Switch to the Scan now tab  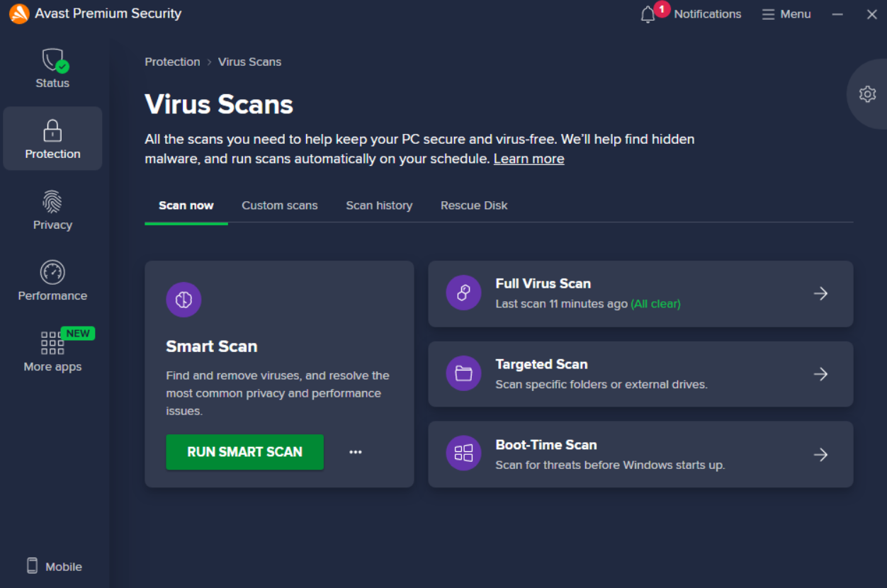[186, 205]
